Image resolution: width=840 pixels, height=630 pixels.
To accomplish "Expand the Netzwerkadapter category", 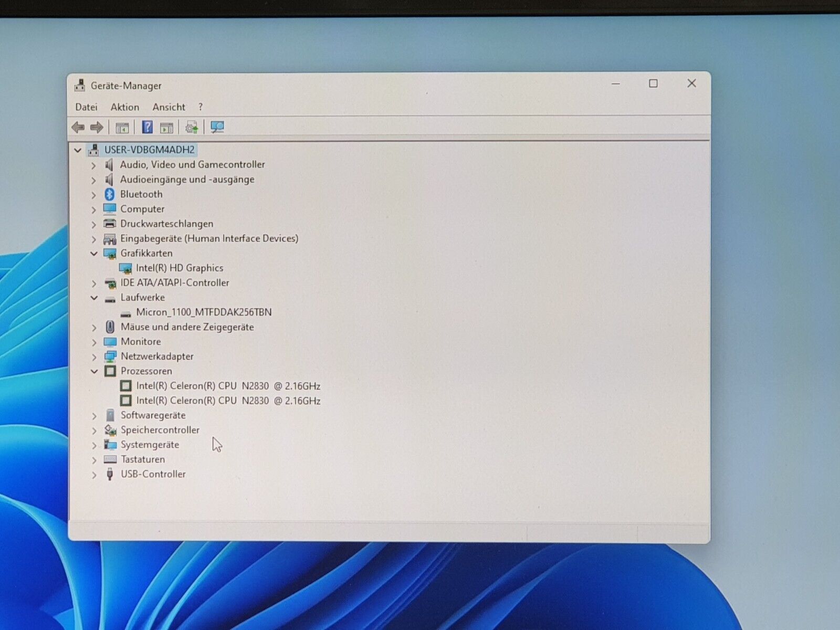I will (94, 357).
